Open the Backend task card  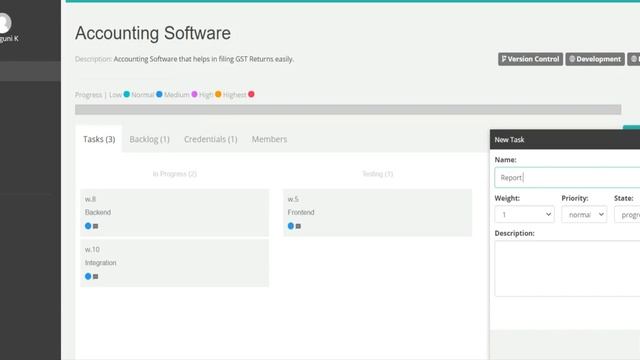click(175, 213)
